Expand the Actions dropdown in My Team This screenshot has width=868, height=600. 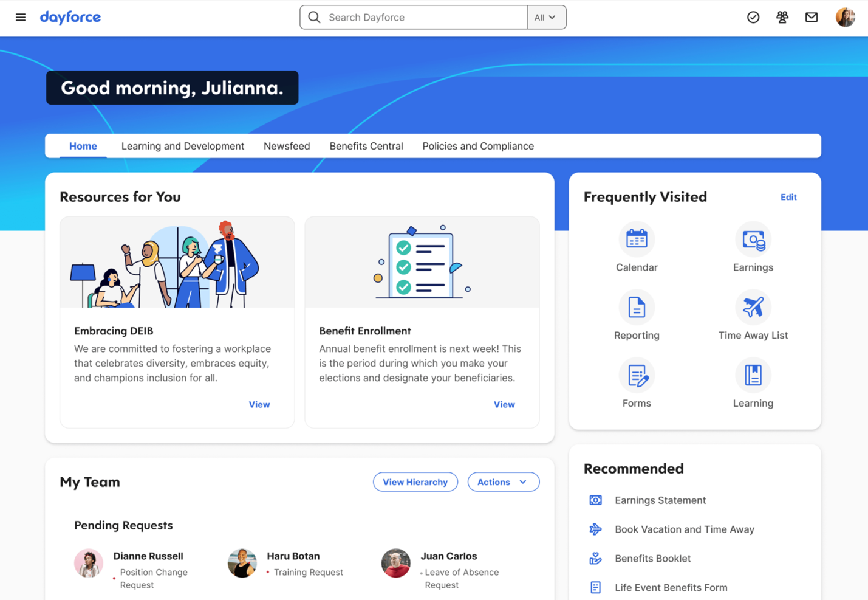503,482
